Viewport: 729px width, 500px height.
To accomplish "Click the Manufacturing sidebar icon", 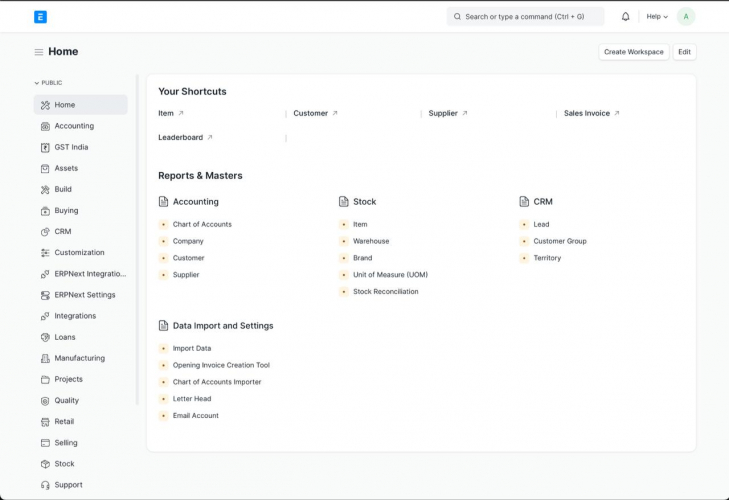I will click(45, 358).
